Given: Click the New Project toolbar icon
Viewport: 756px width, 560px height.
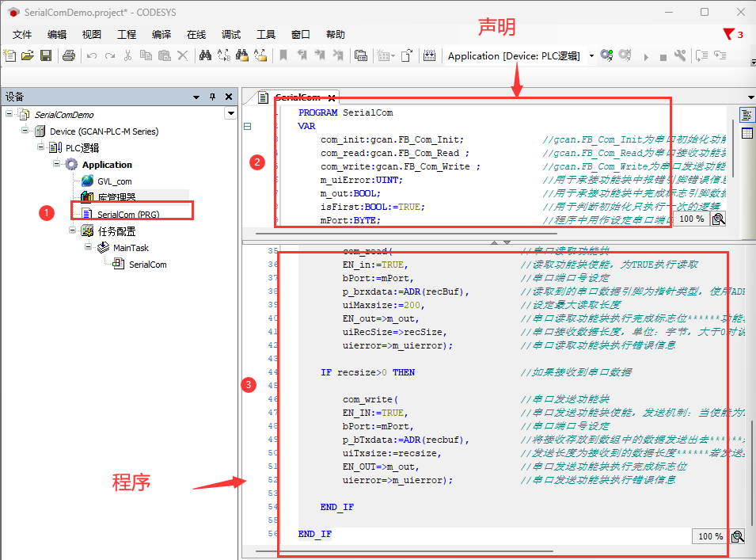Looking at the screenshot, I should point(9,55).
